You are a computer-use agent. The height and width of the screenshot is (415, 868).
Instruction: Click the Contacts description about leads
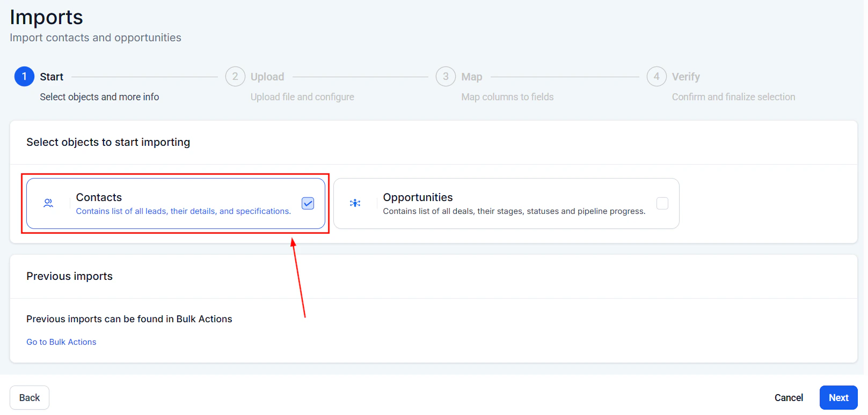[184, 211]
